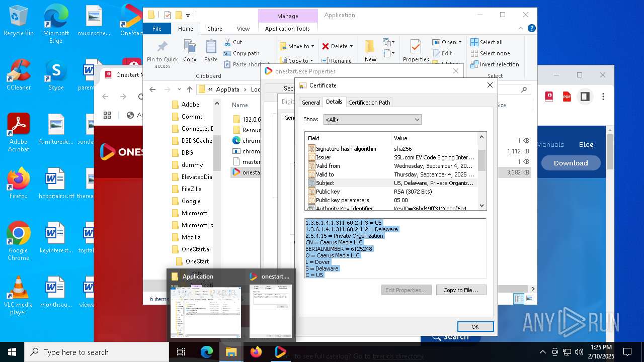Click the Properties ribbon icon

[x=416, y=51]
